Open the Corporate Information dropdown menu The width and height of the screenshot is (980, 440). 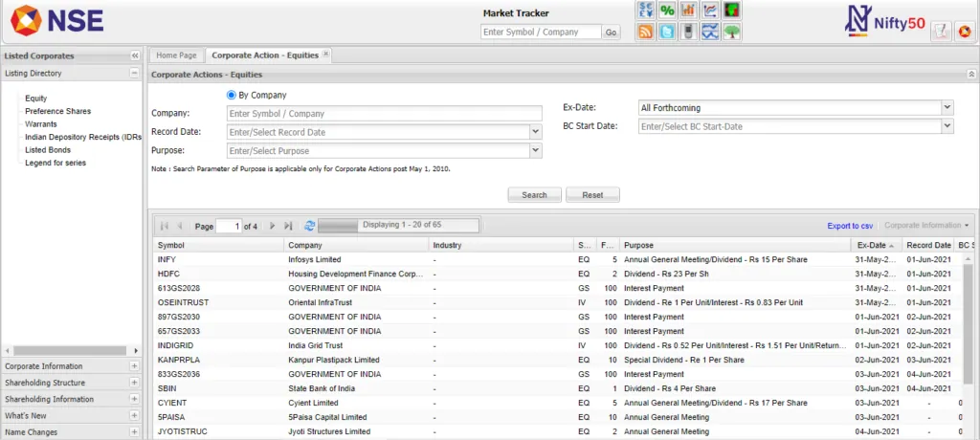926,226
